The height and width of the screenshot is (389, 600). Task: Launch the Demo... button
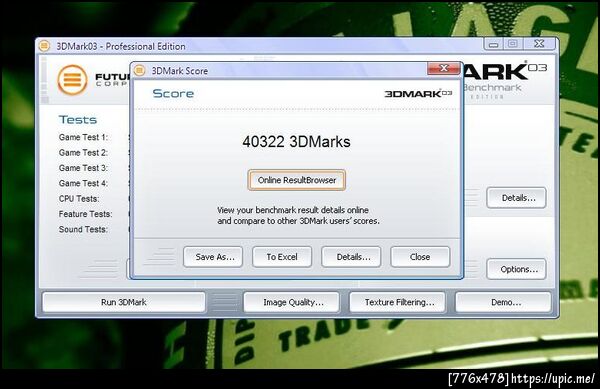pos(504,302)
